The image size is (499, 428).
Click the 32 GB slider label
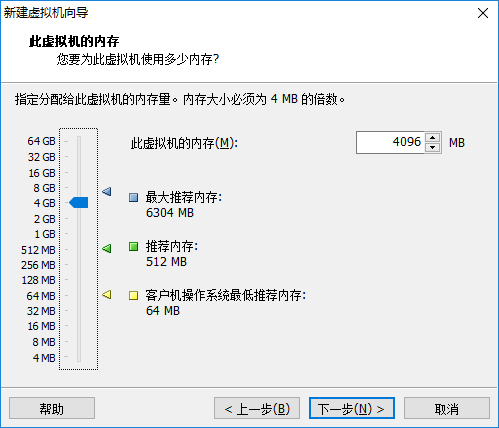pyautogui.click(x=41, y=157)
